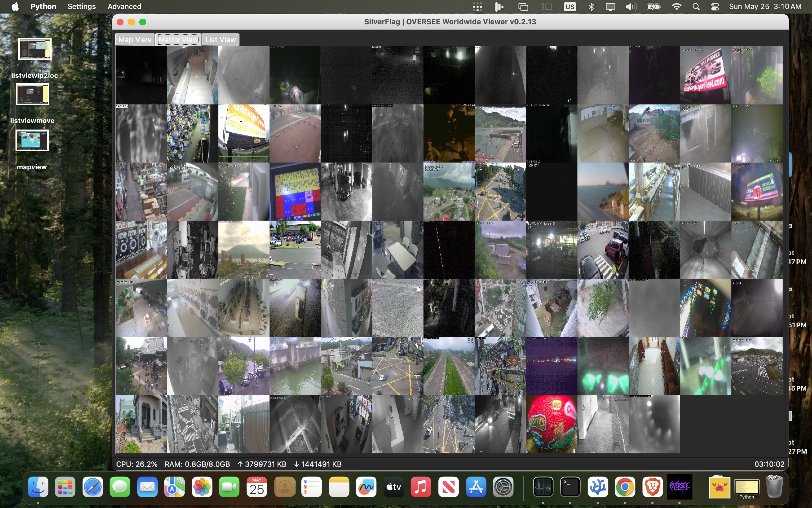Image resolution: width=812 pixels, height=508 pixels.
Task: Select the divided highway green median feed
Action: (x=449, y=366)
